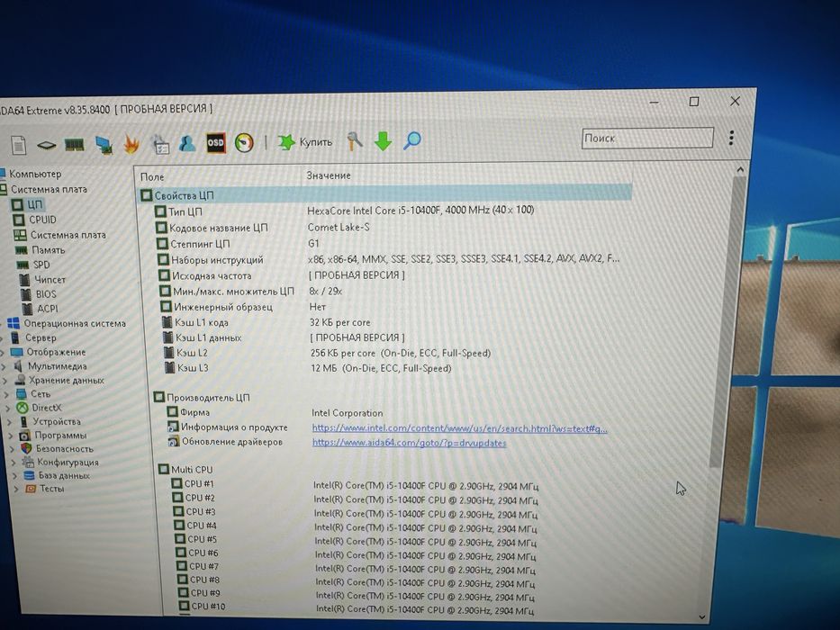Select Отображение in the tree

tap(56, 352)
